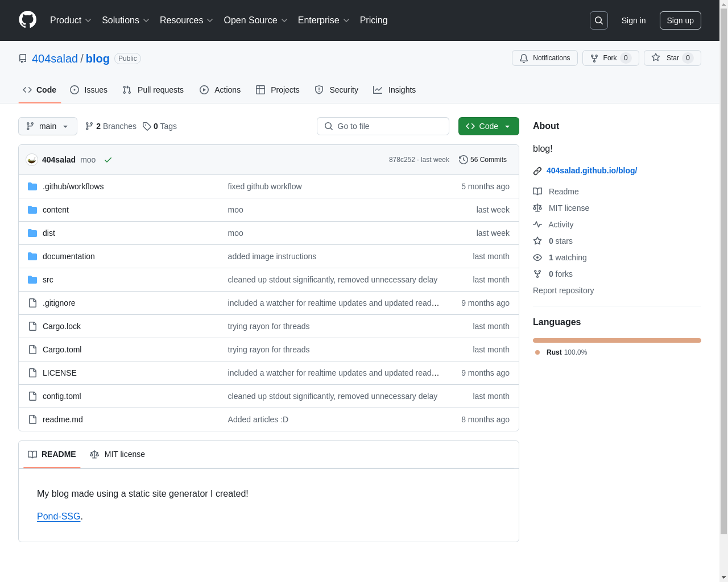The width and height of the screenshot is (728, 582).
Task: Switch to the Security tab
Action: pos(337,90)
